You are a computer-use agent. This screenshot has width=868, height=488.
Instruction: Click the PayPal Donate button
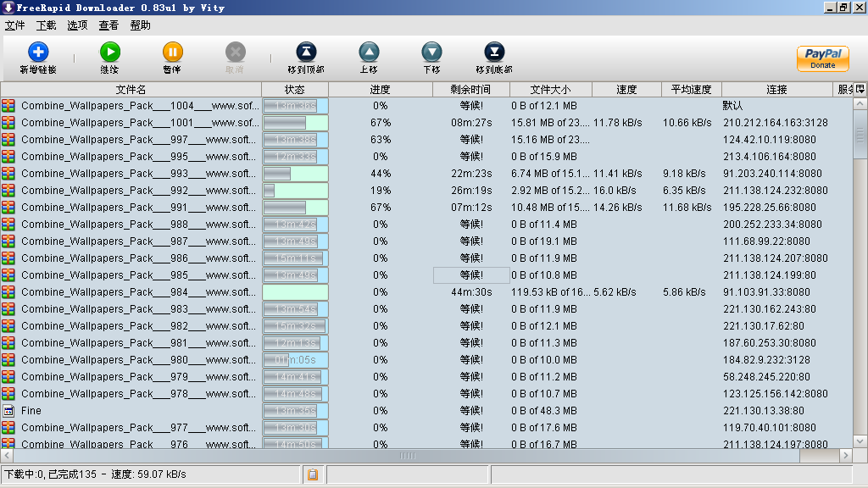click(x=822, y=58)
